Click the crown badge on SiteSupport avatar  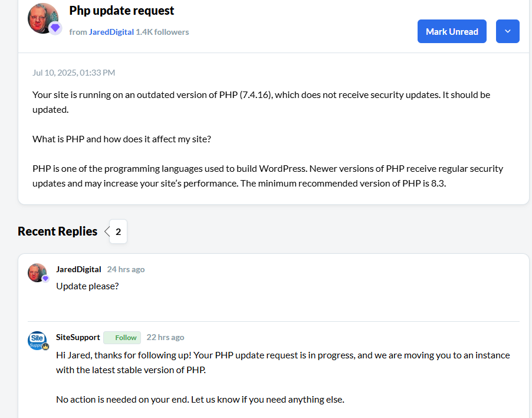click(45, 347)
